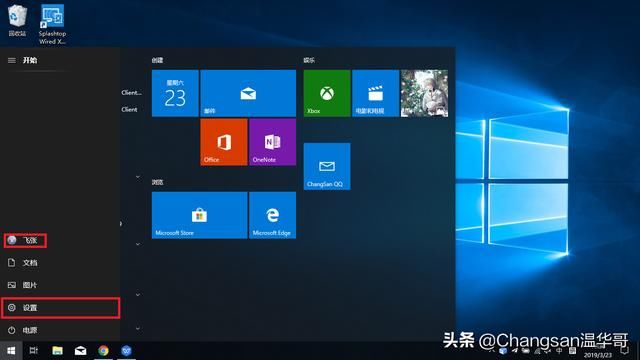Click the Pictures frame icon

(12, 285)
